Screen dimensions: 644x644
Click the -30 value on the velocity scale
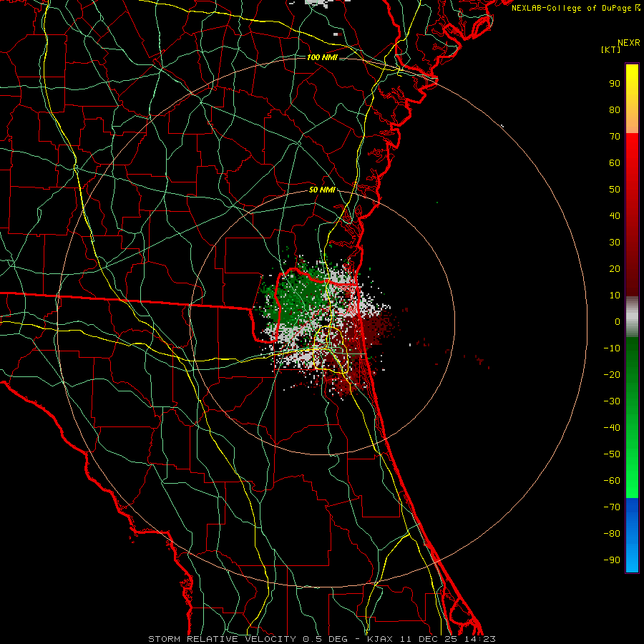[x=612, y=401]
